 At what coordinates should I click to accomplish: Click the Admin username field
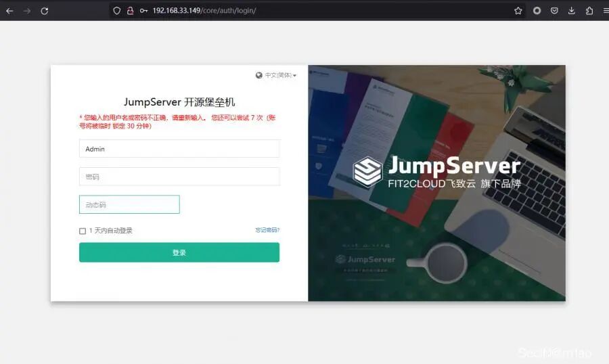tap(179, 149)
